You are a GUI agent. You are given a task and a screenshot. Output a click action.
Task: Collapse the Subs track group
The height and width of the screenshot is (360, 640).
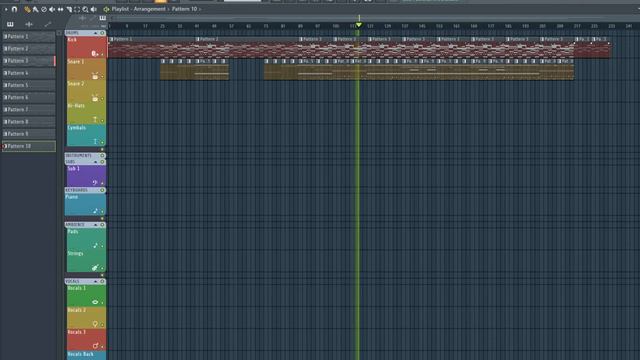(x=96, y=162)
